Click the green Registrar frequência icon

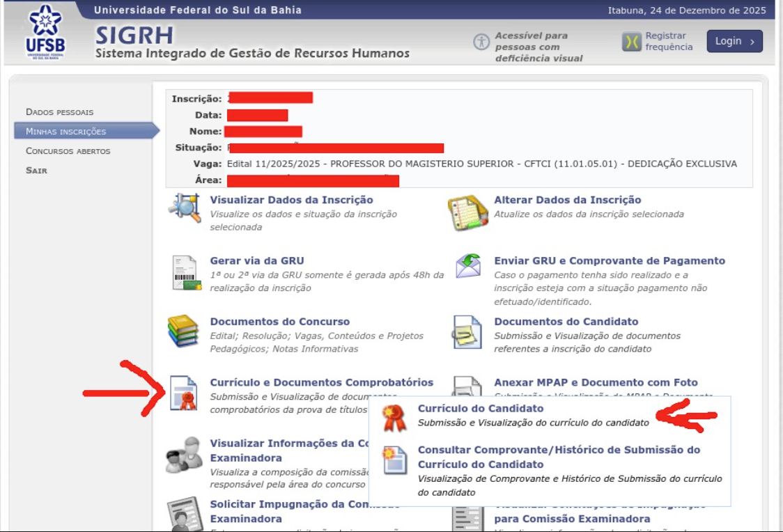(631, 42)
